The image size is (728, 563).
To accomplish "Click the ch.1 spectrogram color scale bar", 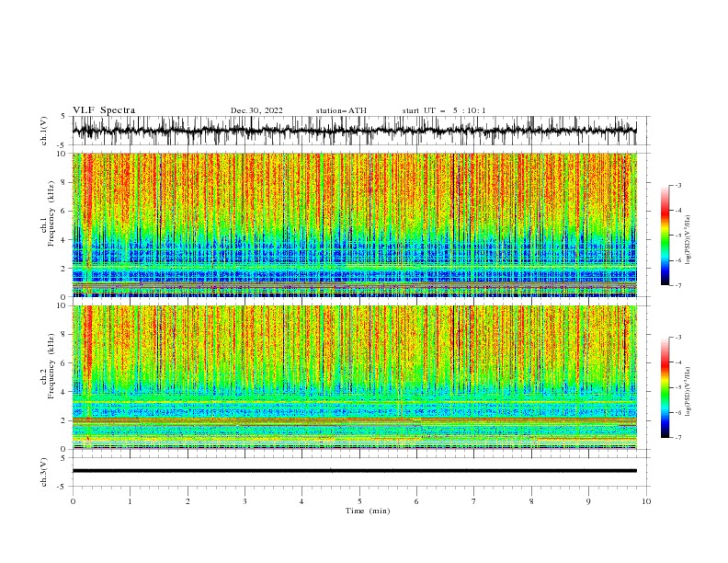I will pyautogui.click(x=665, y=236).
